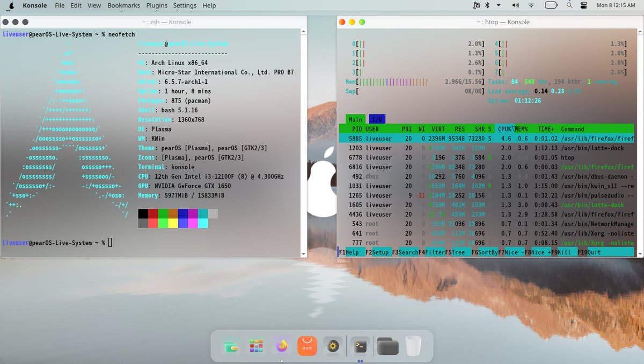644x364 pixels.
Task: Open the volume tray icon
Action: pos(516,5)
